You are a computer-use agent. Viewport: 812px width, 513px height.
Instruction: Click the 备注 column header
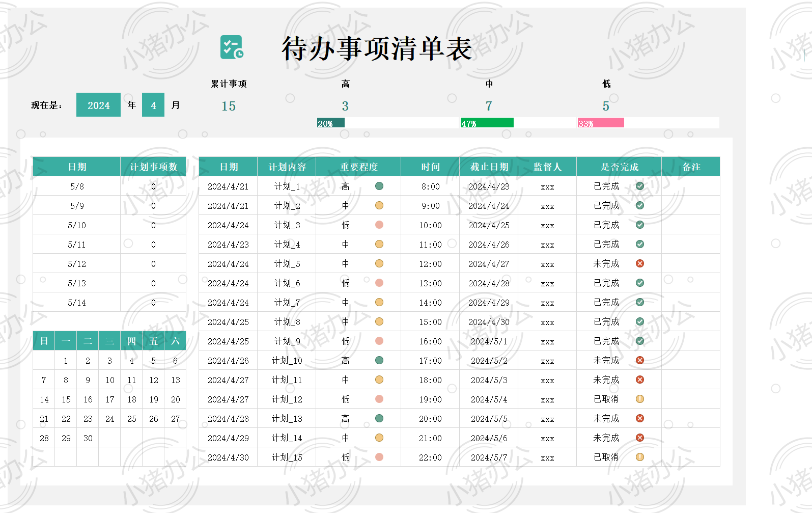pyautogui.click(x=691, y=167)
